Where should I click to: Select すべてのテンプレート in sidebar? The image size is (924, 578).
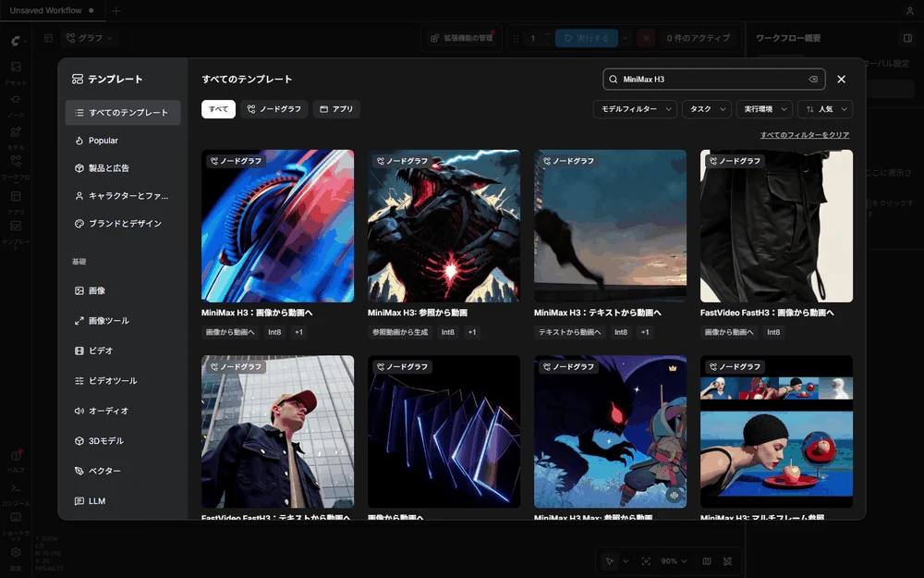click(x=123, y=113)
